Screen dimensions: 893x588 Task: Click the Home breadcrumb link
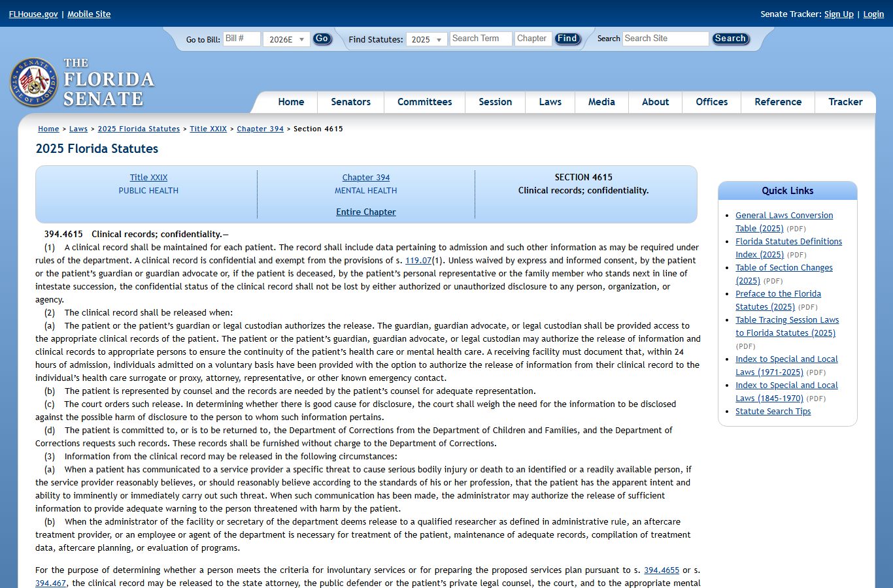tap(48, 129)
